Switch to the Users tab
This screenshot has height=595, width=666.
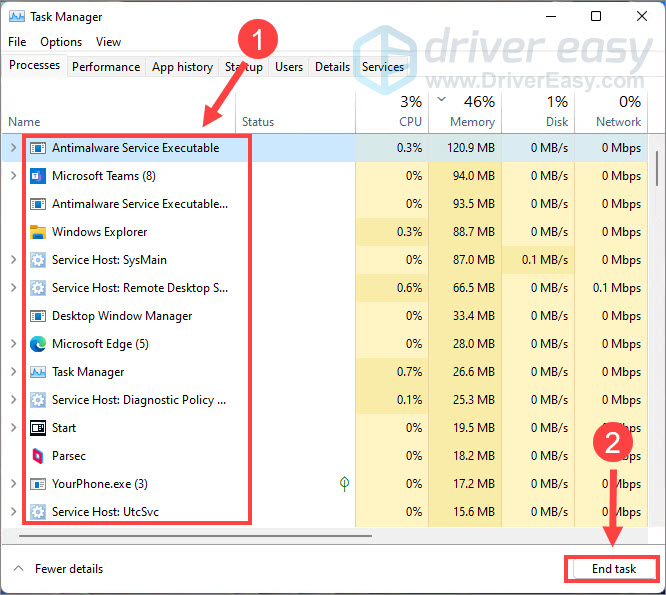point(289,67)
